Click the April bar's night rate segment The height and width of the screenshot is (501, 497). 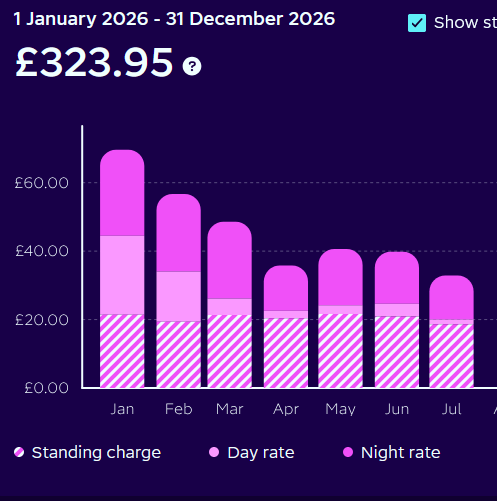286,288
